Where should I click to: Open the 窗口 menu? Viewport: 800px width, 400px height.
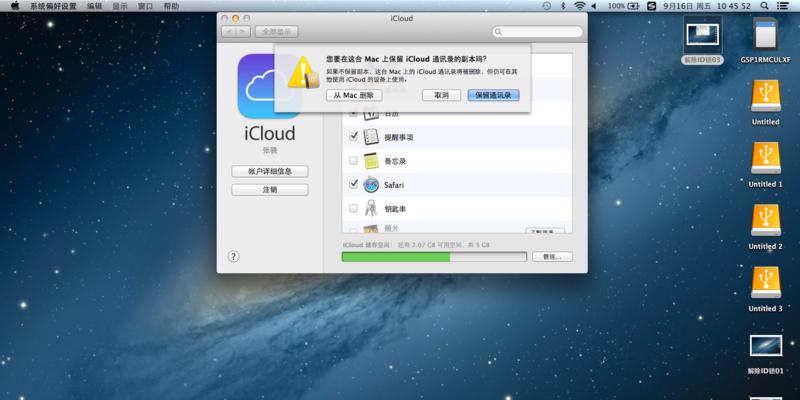click(x=145, y=6)
